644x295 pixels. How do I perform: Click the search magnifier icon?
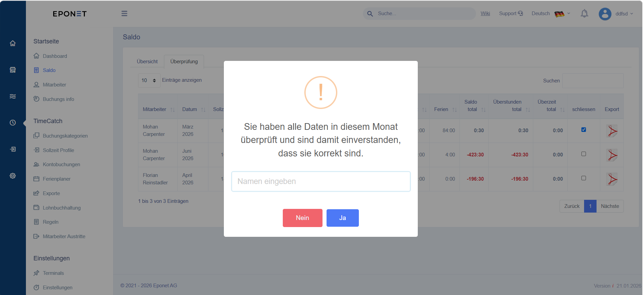pos(370,14)
